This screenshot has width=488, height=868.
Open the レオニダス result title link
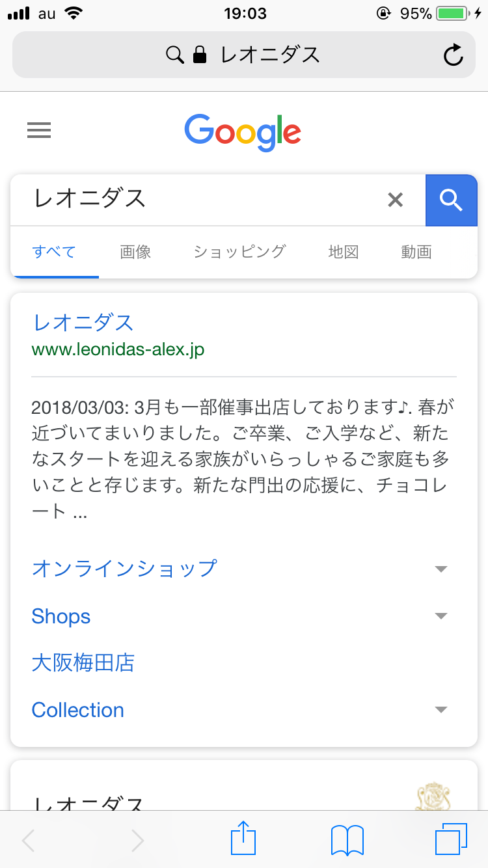click(83, 323)
